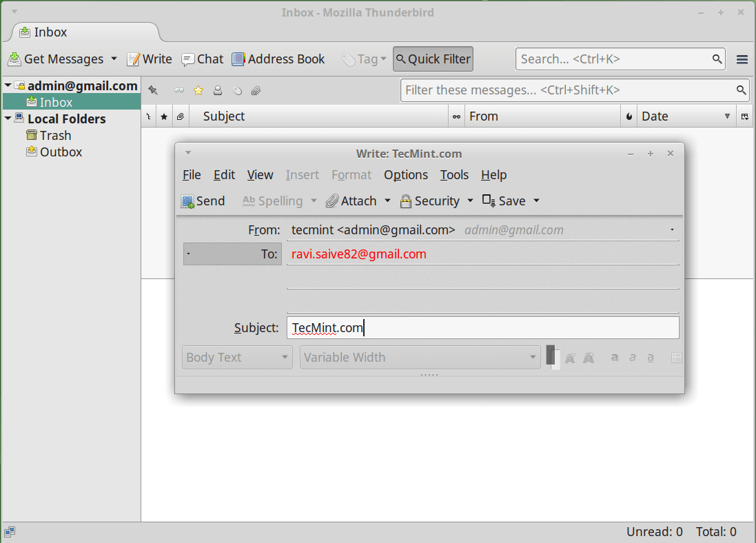Open the Security dropdown arrow
This screenshot has width=756, height=543.
coord(470,201)
